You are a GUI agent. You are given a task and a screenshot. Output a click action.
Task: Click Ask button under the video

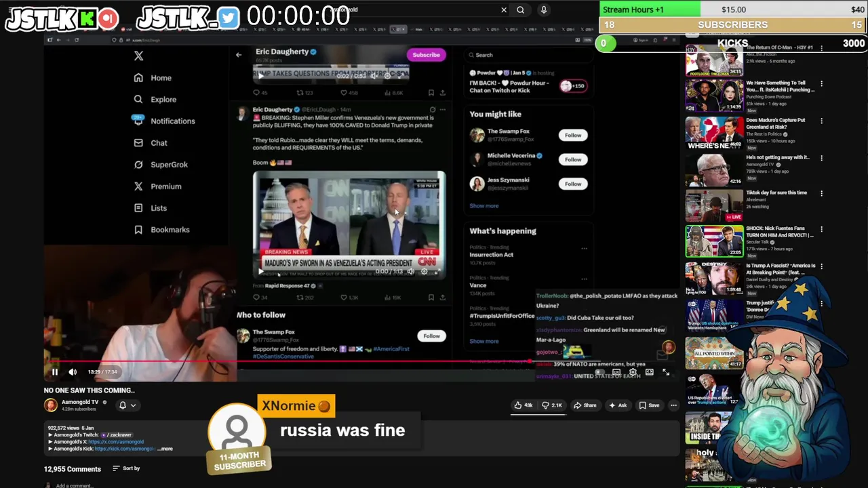[617, 405]
